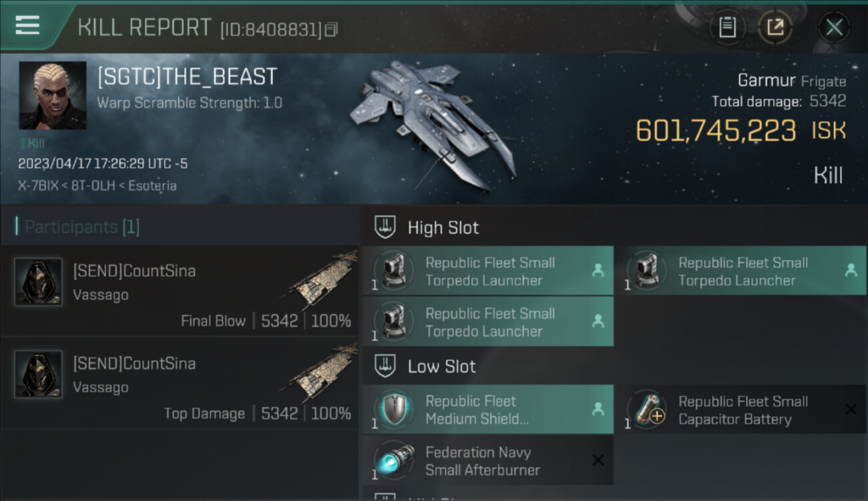Open the clipboard notes icon
868x501 pixels.
click(727, 27)
